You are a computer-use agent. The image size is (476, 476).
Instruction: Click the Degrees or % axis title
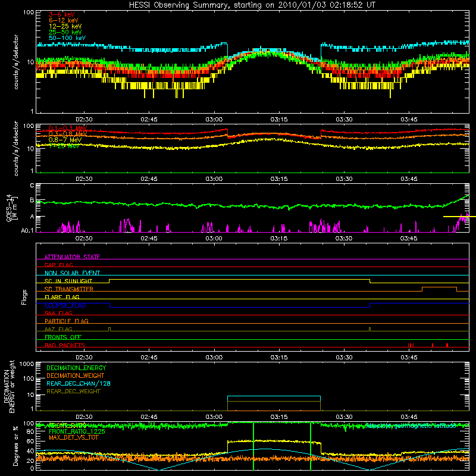coord(15,446)
